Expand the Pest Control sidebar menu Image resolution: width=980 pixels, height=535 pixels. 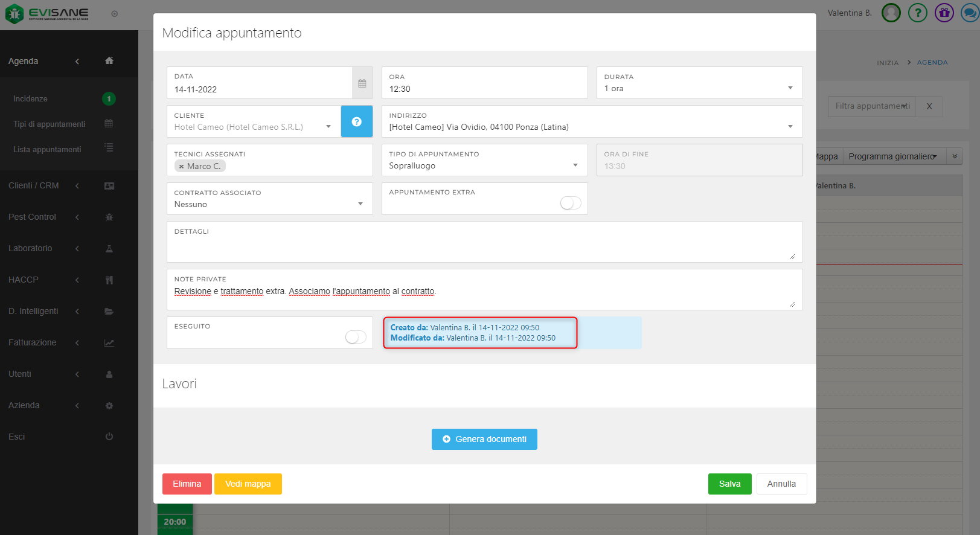point(33,217)
